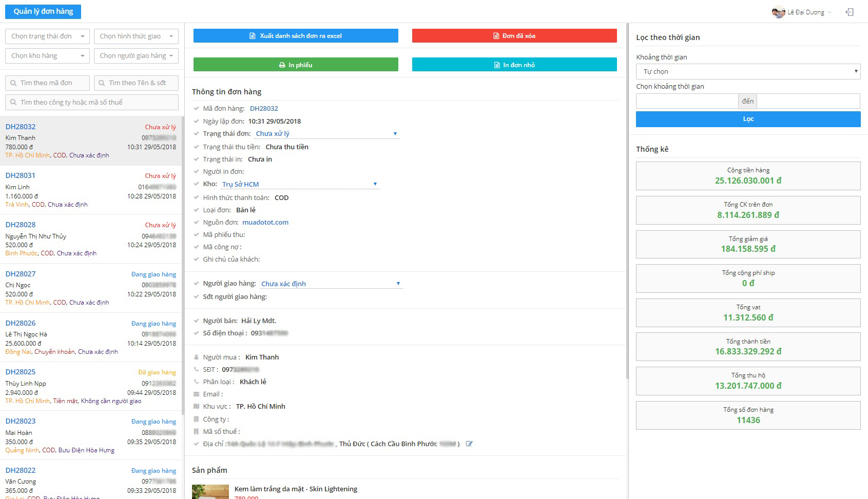Click the logout icon at top right
The image size is (868, 499).
pos(850,12)
